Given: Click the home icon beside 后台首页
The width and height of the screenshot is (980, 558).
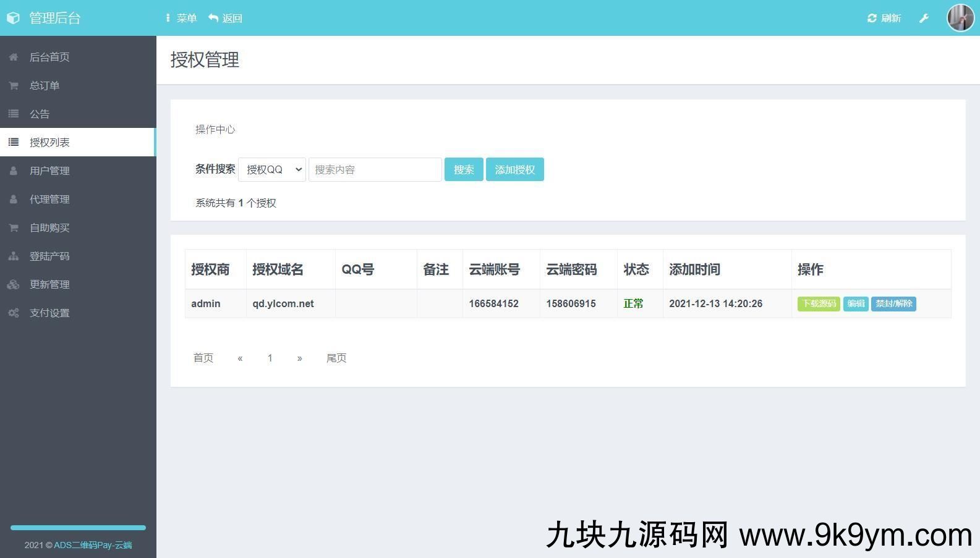Looking at the screenshot, I should point(13,57).
